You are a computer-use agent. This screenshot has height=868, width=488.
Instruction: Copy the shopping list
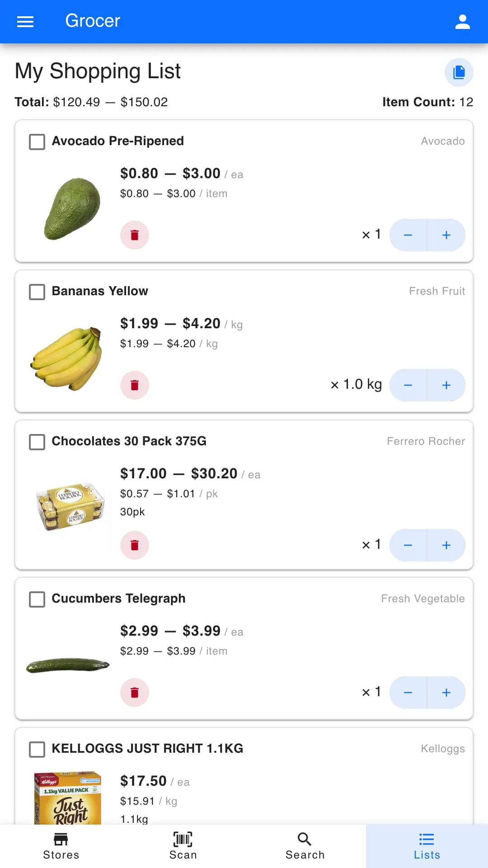click(x=459, y=72)
